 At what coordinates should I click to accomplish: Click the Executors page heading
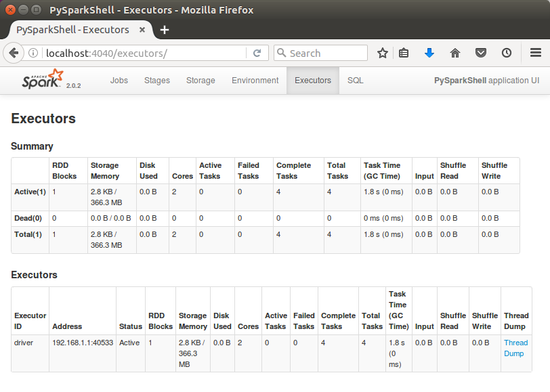43,118
